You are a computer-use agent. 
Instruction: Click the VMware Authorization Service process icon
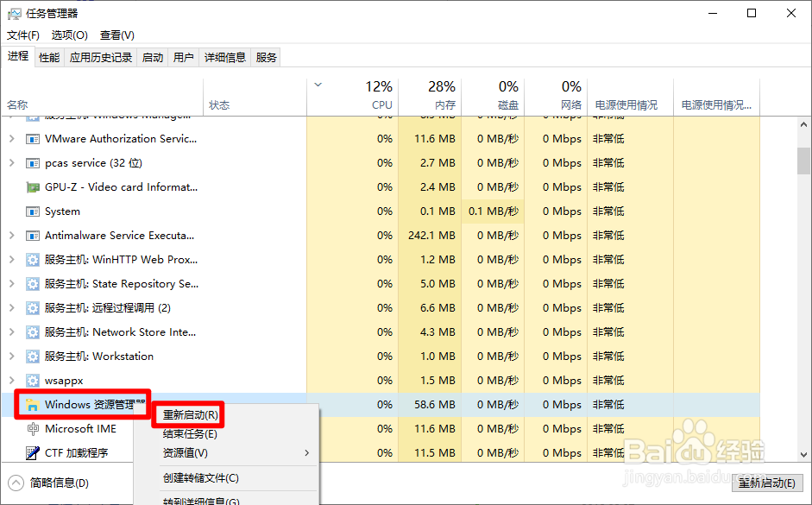click(x=33, y=139)
